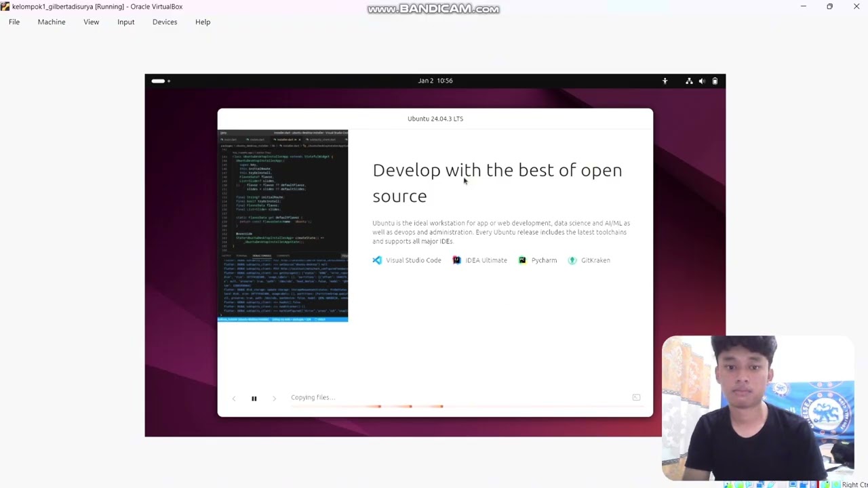Open the Activities overview pill
The width and height of the screenshot is (868, 488).
[x=160, y=81]
